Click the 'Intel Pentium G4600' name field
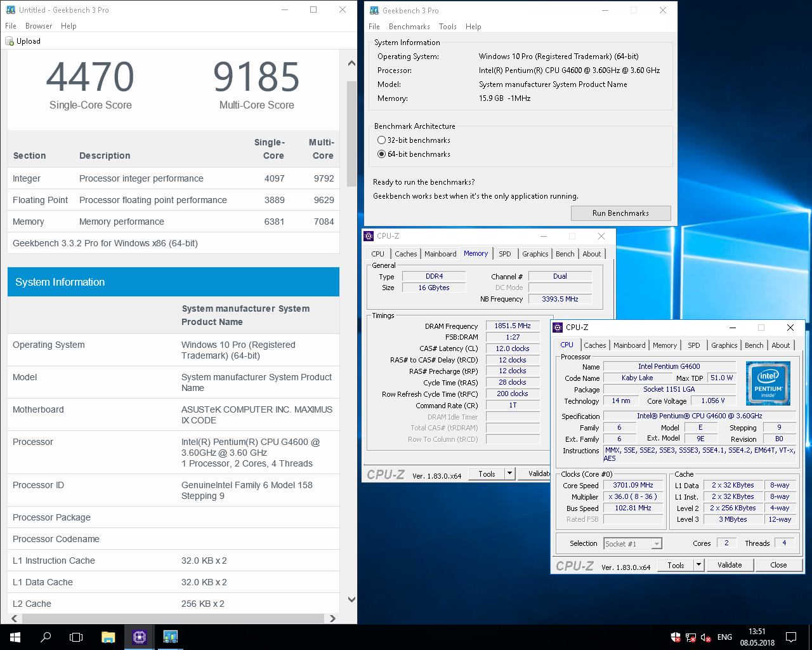The height and width of the screenshot is (650, 812). (669, 366)
